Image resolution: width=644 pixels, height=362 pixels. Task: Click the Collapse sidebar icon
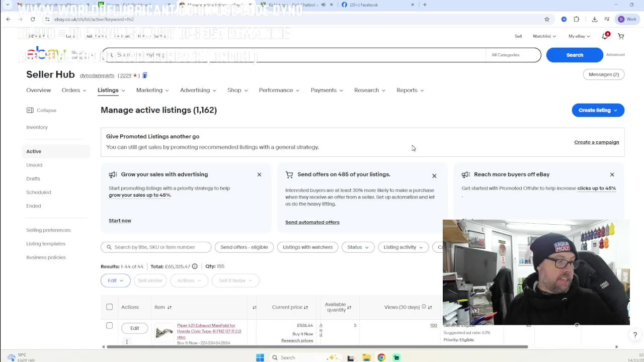tap(30, 110)
